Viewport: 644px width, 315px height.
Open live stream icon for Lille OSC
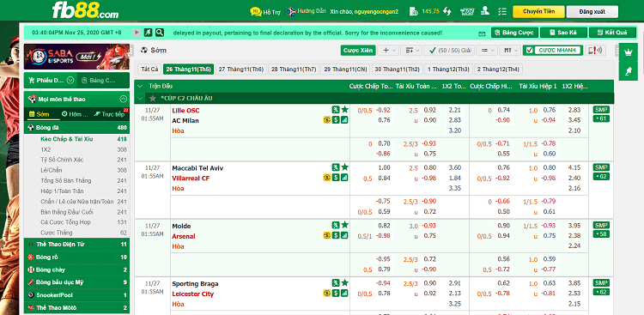point(336,110)
